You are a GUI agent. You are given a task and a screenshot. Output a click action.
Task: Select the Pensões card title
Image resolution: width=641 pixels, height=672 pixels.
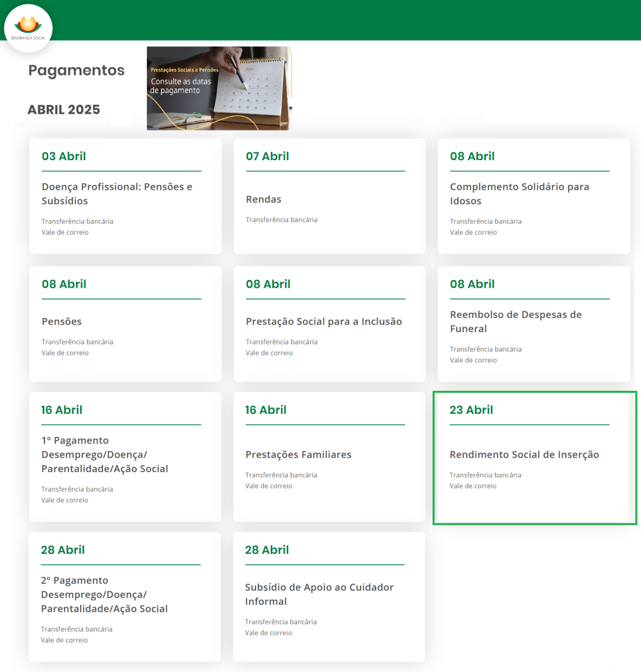click(62, 321)
